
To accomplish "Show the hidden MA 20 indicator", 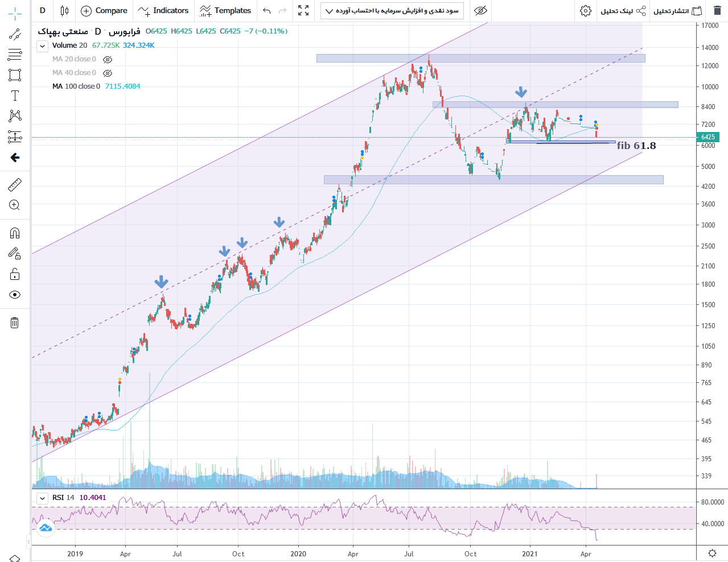I will click(x=108, y=59).
